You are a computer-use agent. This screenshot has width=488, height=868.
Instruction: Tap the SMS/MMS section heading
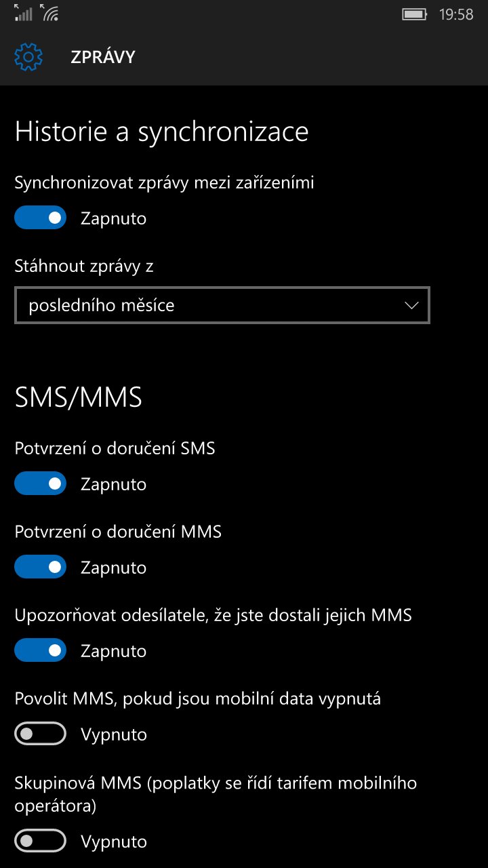point(79,397)
